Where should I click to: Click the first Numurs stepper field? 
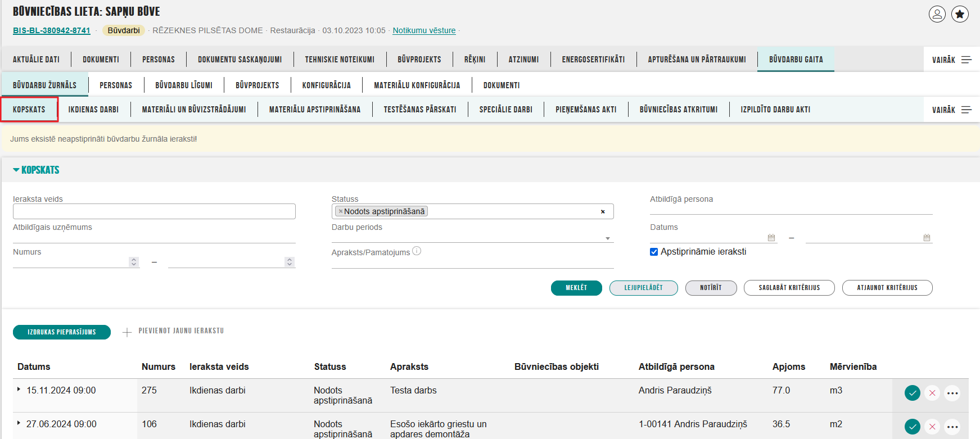click(x=70, y=262)
